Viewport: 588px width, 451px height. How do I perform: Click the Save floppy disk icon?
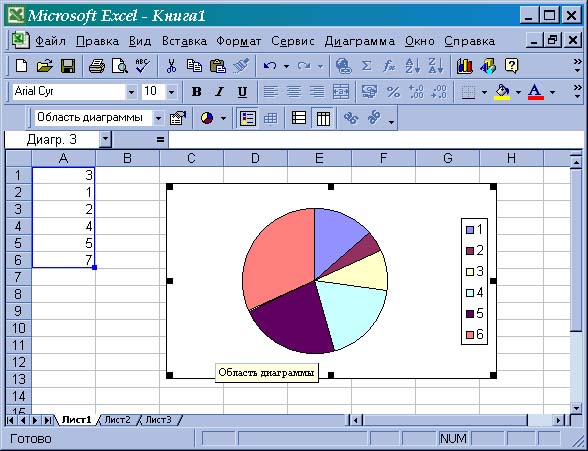coord(68,66)
